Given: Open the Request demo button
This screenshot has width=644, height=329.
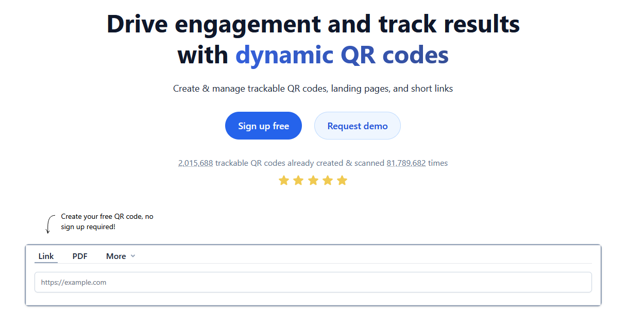Looking at the screenshot, I should (x=358, y=126).
